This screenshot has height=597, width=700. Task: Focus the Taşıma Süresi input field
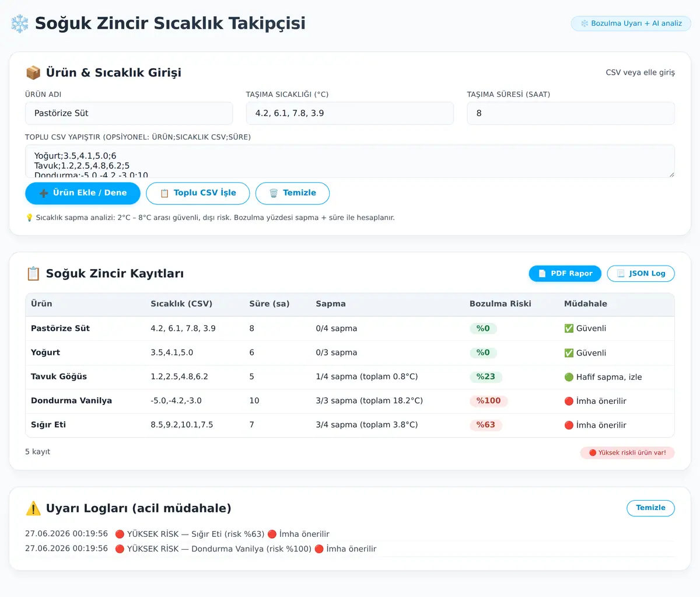point(571,113)
